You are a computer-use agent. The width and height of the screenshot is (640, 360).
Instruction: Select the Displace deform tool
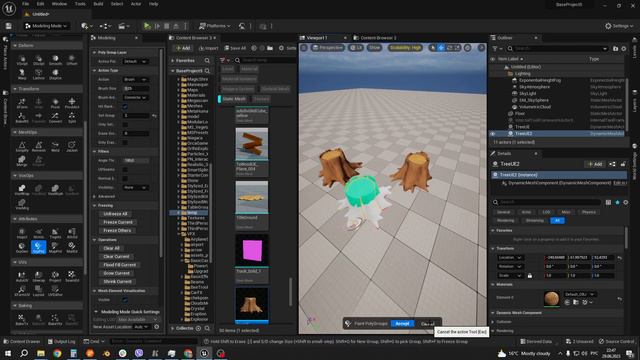click(55, 74)
